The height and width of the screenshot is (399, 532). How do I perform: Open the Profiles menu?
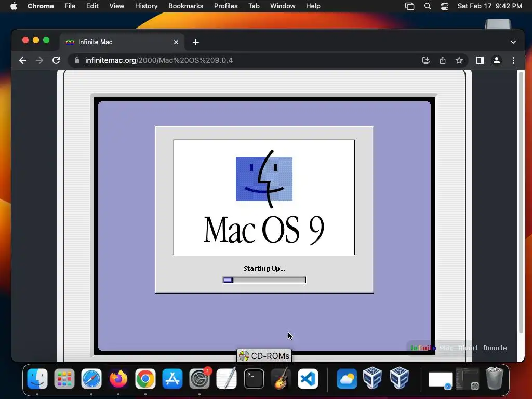pos(225,6)
